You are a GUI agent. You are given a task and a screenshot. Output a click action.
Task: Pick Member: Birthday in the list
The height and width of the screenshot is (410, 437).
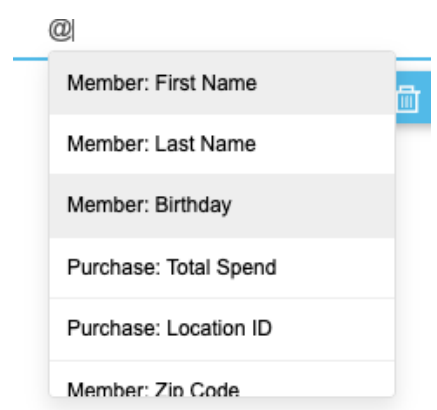click(x=222, y=205)
